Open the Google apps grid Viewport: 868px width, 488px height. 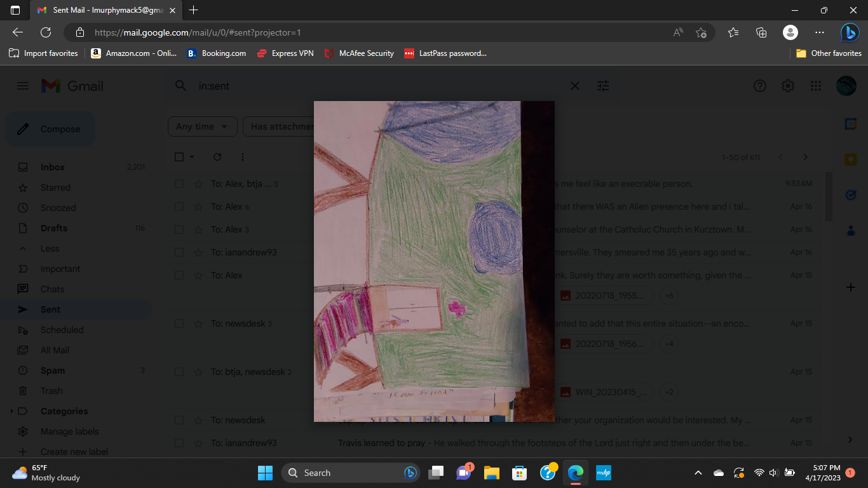[815, 85]
